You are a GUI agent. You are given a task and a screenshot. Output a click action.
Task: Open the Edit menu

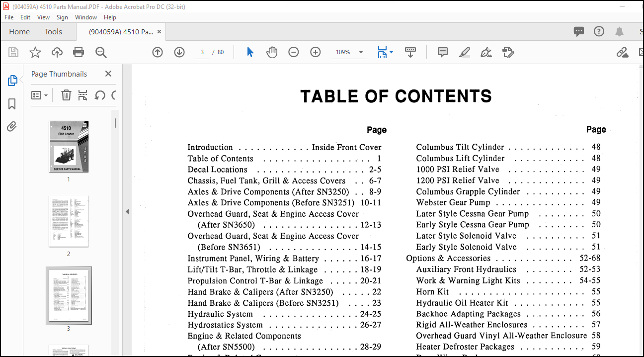pyautogui.click(x=25, y=17)
